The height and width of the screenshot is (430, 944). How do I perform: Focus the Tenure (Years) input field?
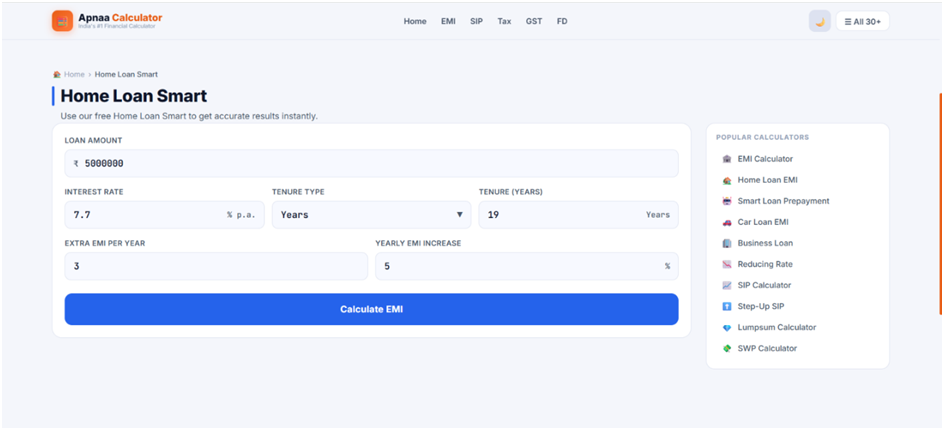point(579,214)
